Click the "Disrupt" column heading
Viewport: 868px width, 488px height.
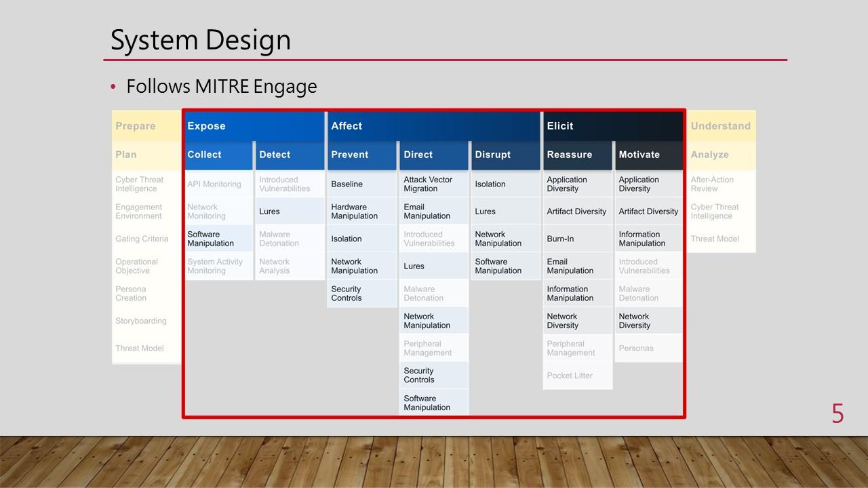505,155
